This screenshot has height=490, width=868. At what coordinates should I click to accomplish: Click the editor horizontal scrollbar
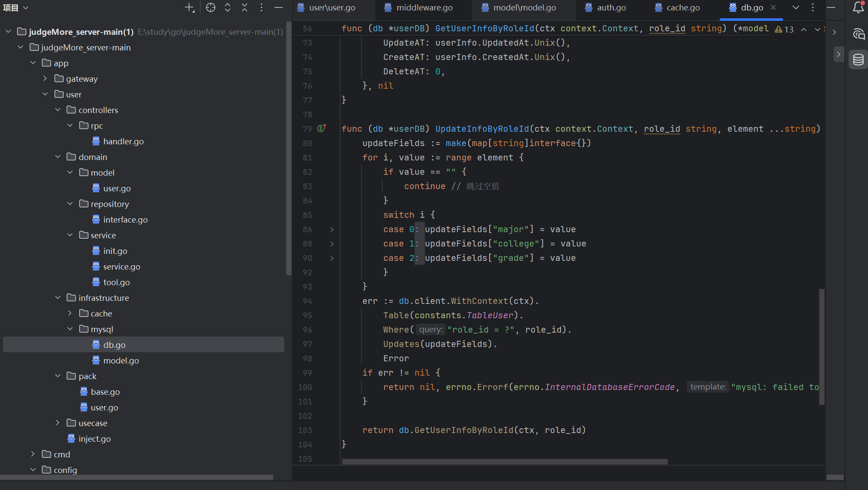(x=504, y=462)
